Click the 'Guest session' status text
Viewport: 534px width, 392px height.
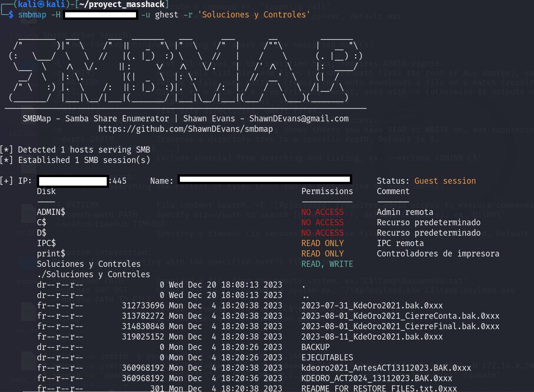point(445,181)
